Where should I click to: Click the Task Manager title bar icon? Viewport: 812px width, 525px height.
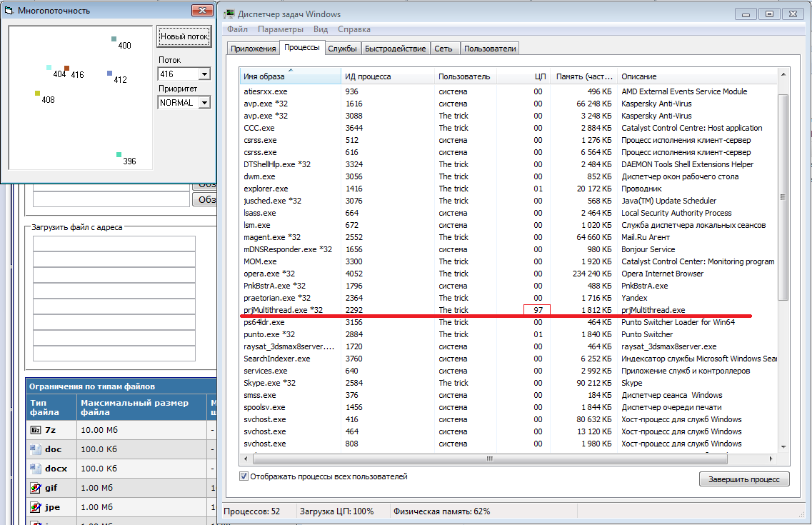click(229, 14)
